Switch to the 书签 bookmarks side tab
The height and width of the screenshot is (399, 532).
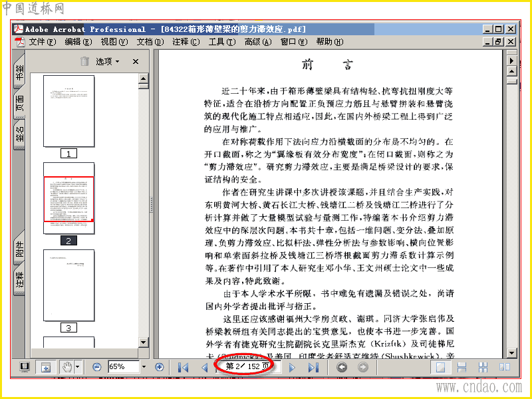point(20,72)
